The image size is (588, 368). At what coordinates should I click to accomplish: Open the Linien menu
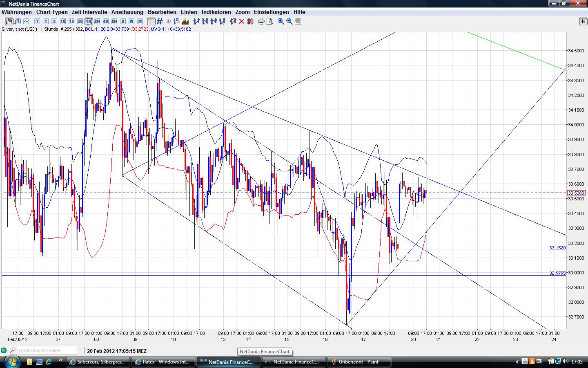pos(189,12)
